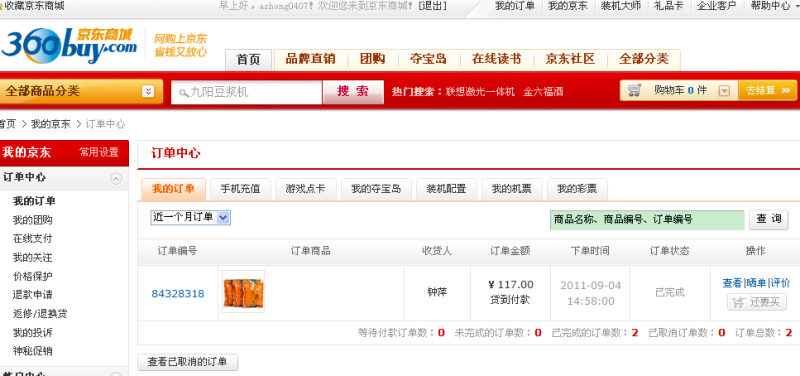Click the recipient name 钟萍
The width and height of the screenshot is (800, 376).
(x=437, y=292)
